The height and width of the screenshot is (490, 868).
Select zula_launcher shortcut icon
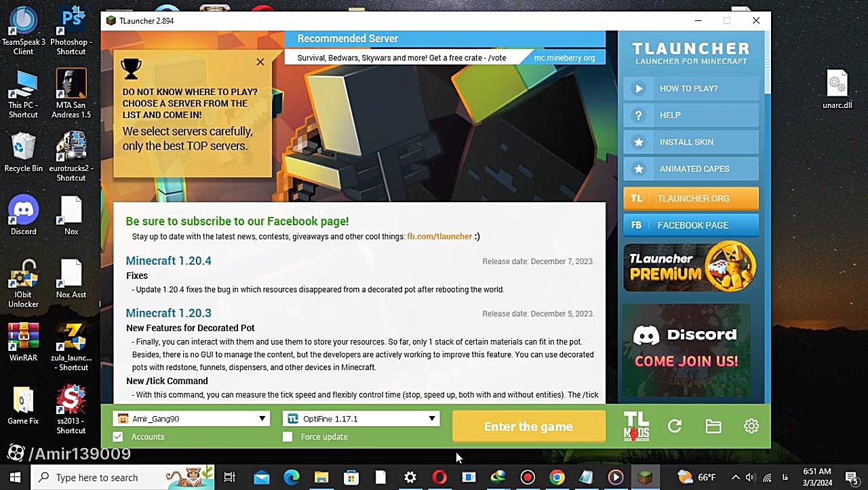pos(71,347)
